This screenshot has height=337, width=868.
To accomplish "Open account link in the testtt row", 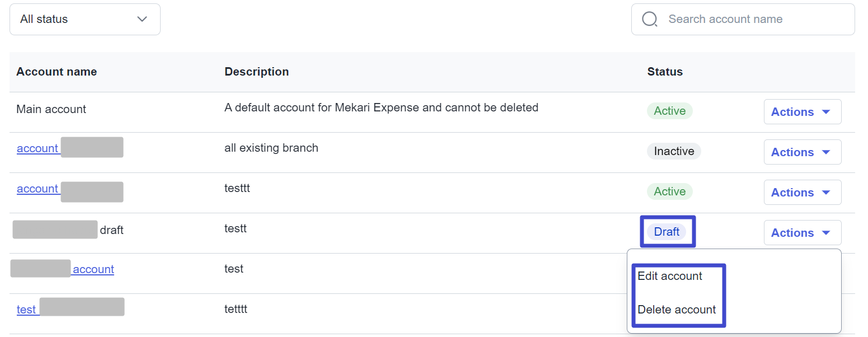I will (x=37, y=189).
